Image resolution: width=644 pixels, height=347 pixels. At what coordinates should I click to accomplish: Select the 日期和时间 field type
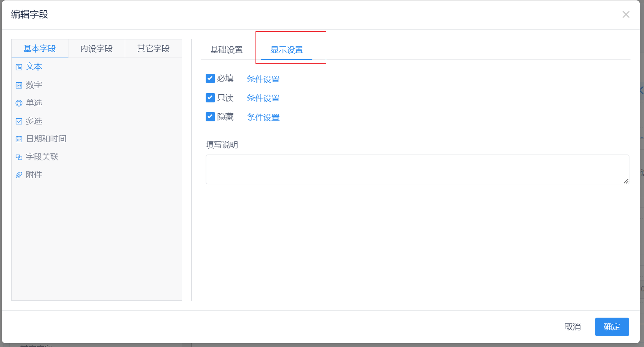(x=46, y=139)
